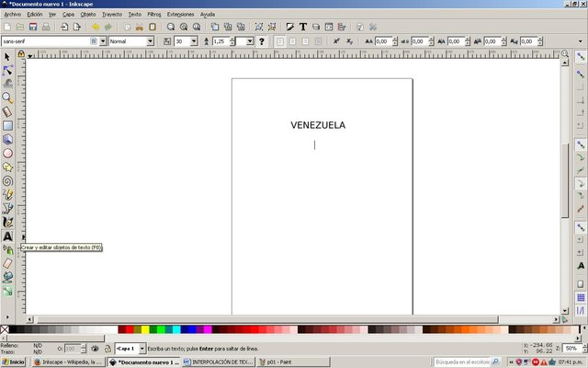Click the import file icon

(x=64, y=27)
